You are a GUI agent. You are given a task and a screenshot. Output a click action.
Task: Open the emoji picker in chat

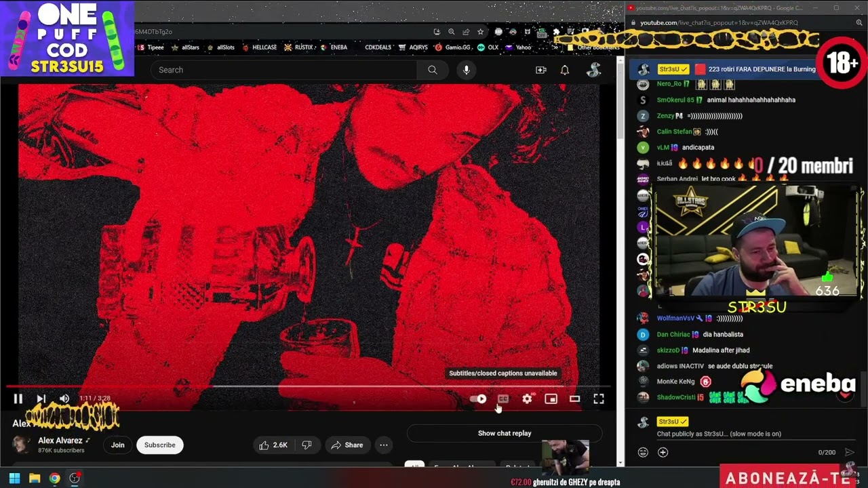pos(643,452)
